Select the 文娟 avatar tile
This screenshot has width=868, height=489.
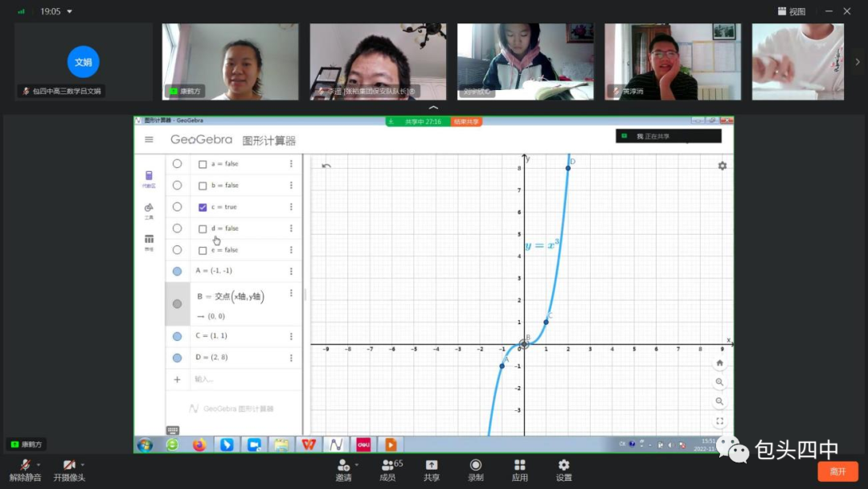[83, 61]
